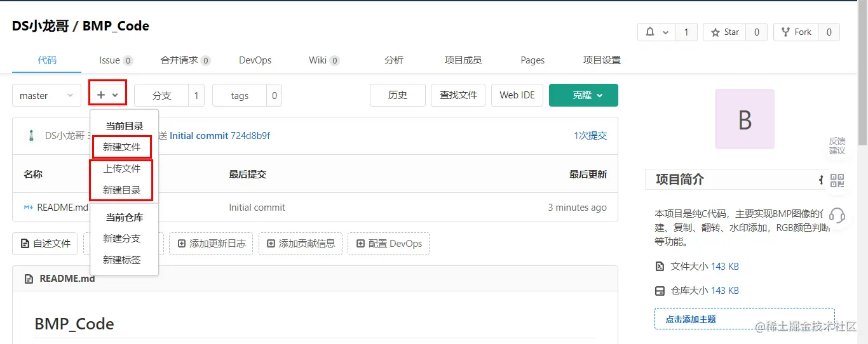Open the 项目成员 tab
This screenshot has width=868, height=344.
point(463,60)
